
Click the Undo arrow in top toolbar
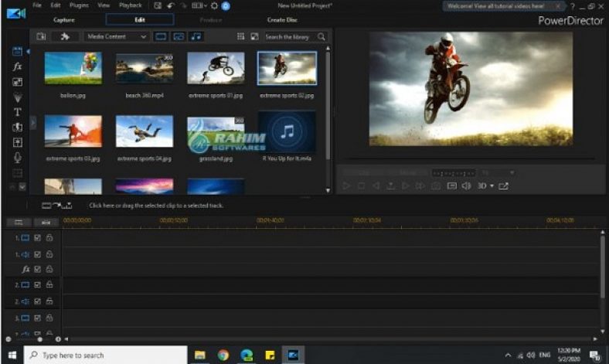170,5
